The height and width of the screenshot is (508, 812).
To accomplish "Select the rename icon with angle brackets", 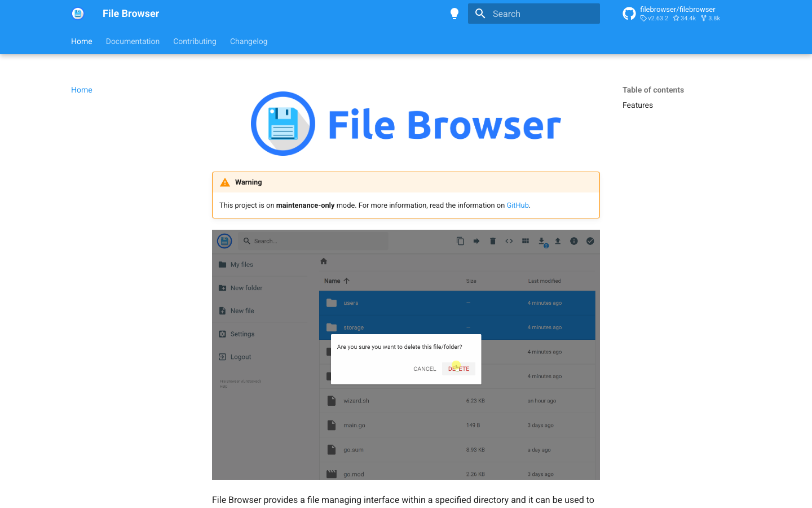I will pyautogui.click(x=509, y=240).
